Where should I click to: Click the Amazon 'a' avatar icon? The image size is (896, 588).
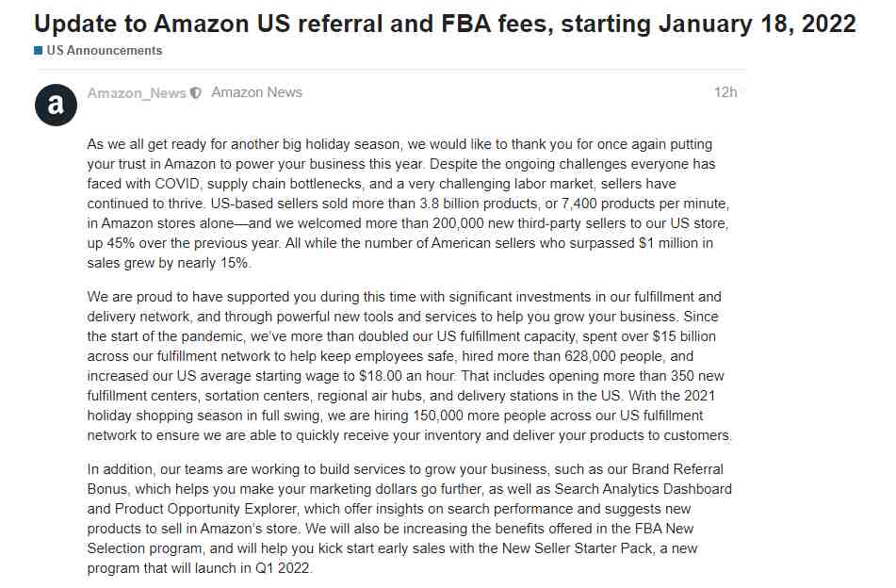56,106
